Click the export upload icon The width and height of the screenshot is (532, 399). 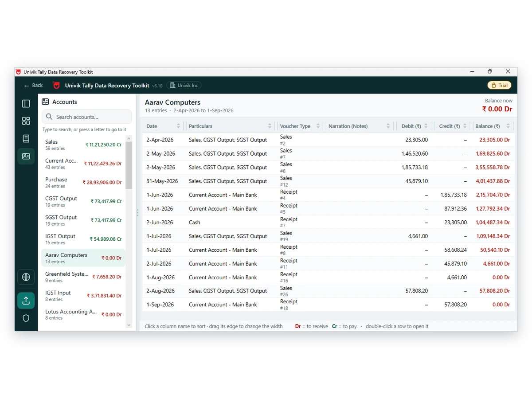tap(26, 301)
